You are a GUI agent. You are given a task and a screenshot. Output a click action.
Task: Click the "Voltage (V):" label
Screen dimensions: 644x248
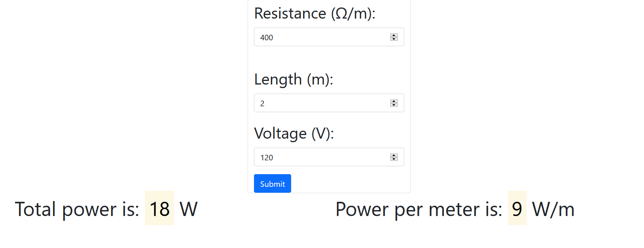tap(294, 133)
